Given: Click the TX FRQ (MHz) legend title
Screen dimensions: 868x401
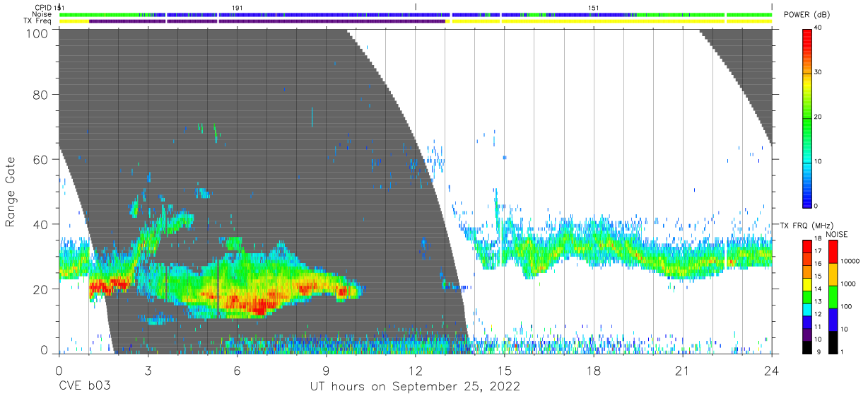Looking at the screenshot, I should [x=806, y=225].
